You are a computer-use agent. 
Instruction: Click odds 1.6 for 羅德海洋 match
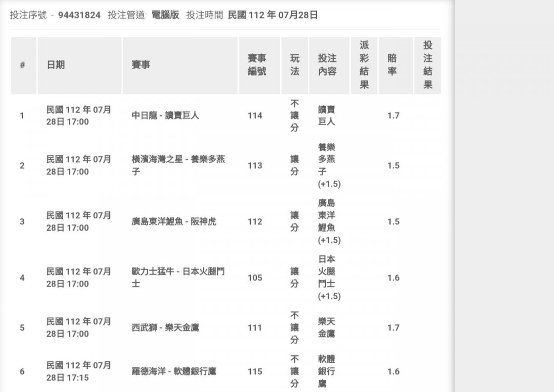[x=393, y=372]
